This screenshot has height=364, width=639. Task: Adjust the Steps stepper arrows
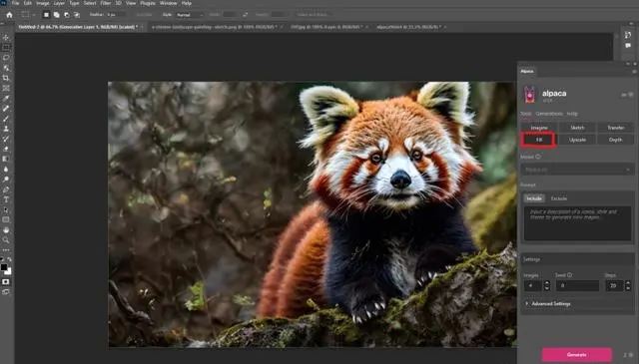628,286
